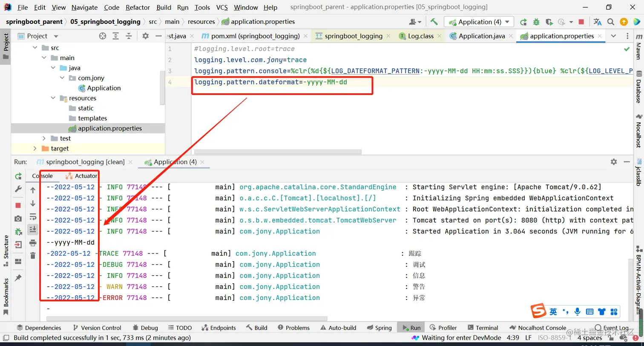Open the Project panel gear options
Image resolution: width=644 pixels, height=346 pixels.
point(145,36)
